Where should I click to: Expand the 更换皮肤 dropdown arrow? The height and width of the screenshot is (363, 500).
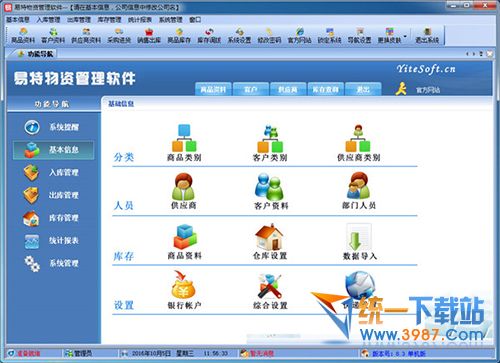(405, 36)
